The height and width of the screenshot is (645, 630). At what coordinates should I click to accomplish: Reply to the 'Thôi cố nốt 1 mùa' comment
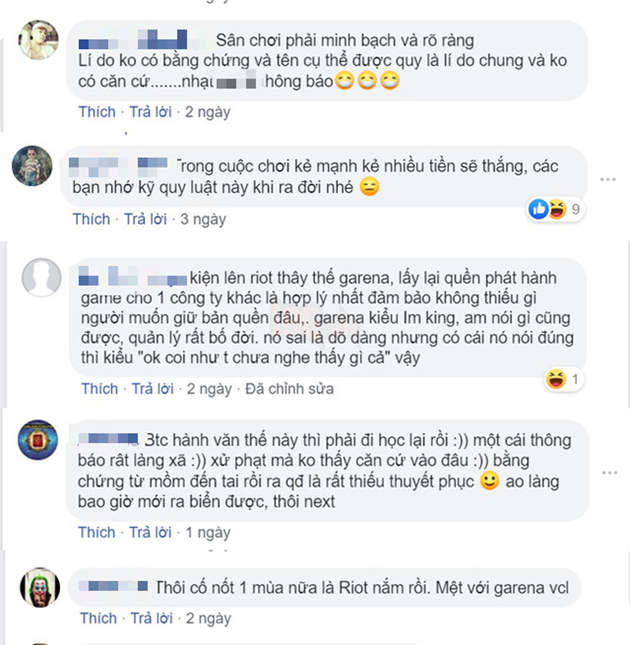tap(151, 618)
